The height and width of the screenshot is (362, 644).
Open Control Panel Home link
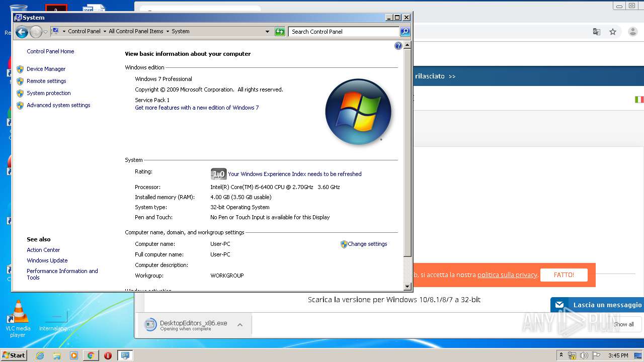[50, 51]
